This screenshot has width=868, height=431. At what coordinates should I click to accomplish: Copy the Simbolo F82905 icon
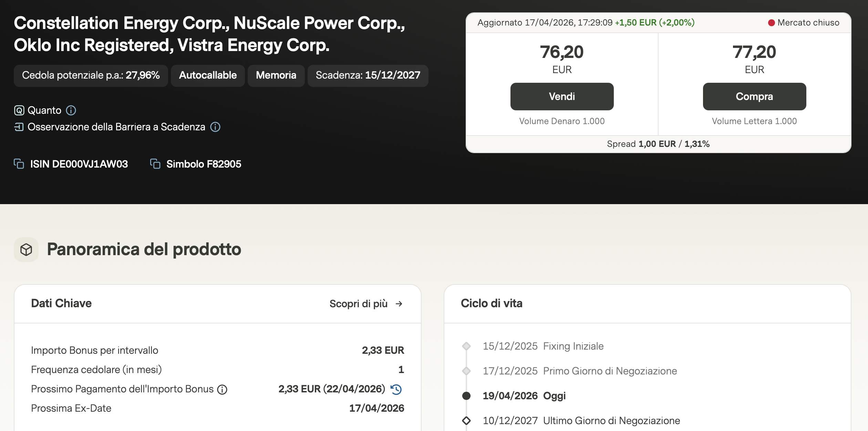click(155, 164)
